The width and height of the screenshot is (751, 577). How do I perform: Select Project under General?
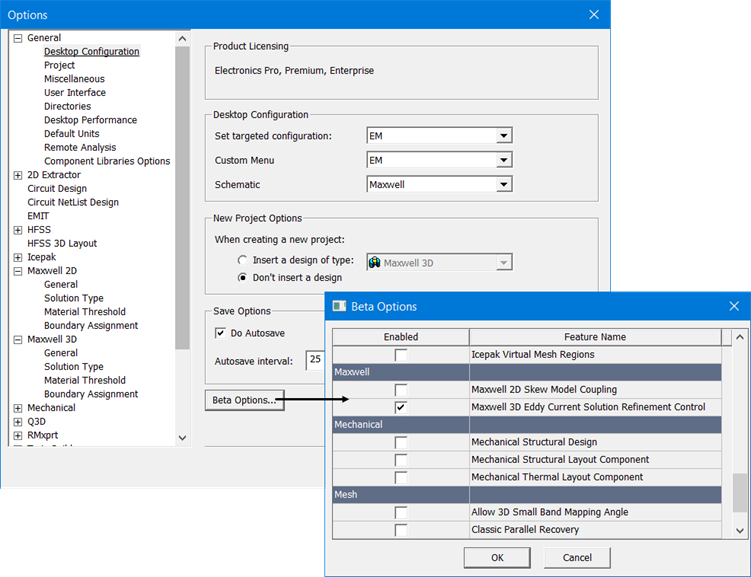click(x=59, y=65)
